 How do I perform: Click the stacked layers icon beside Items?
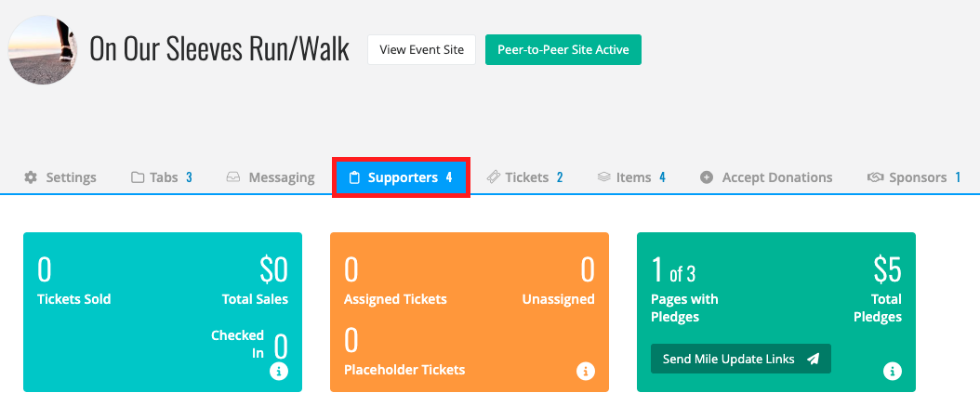[603, 177]
